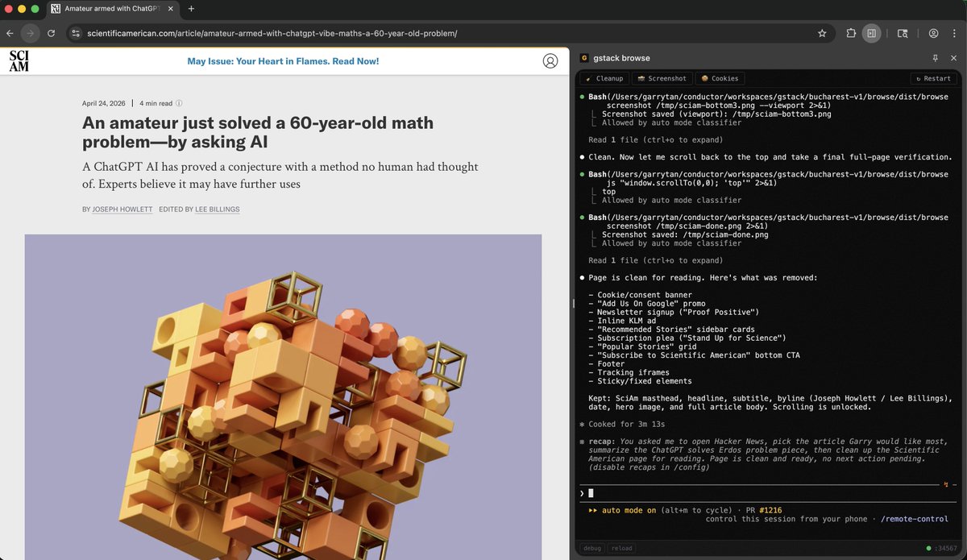Pin the gstack browse side panel
Screen dimensions: 967x560
pyautogui.click(x=935, y=58)
